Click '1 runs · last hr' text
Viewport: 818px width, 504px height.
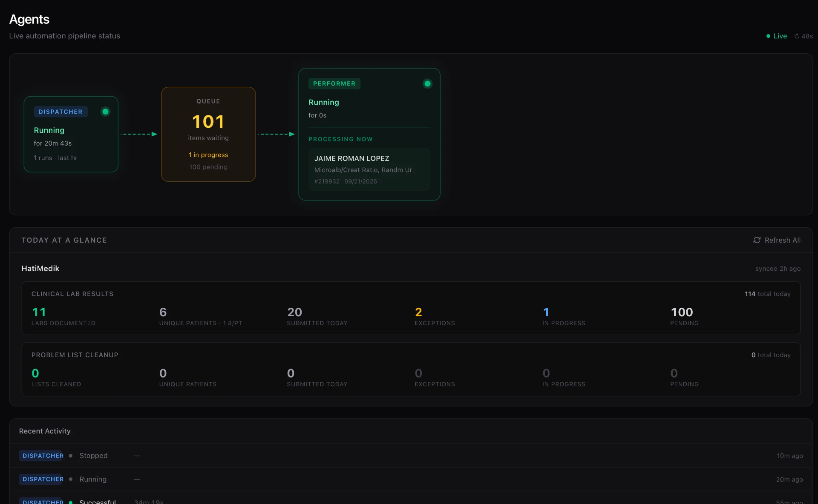tap(55, 158)
